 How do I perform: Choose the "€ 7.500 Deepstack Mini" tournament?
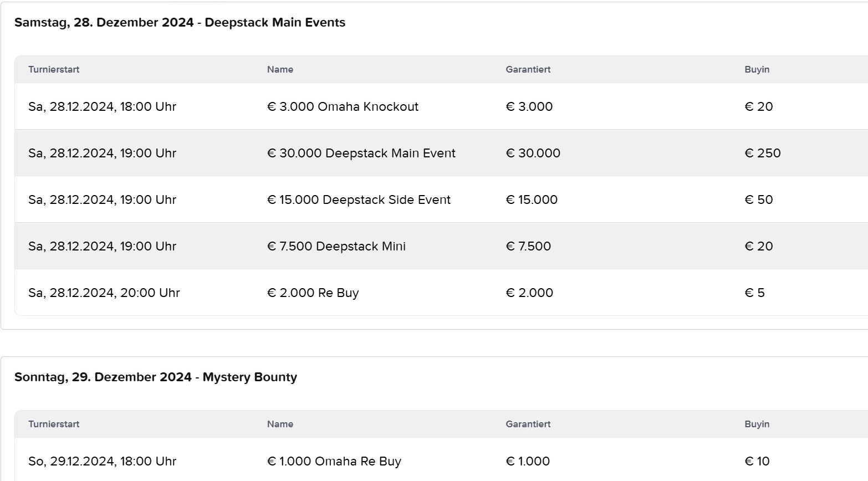tap(336, 246)
